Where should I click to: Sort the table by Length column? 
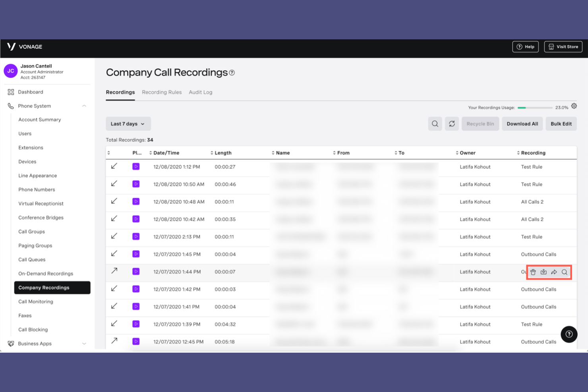(212, 153)
